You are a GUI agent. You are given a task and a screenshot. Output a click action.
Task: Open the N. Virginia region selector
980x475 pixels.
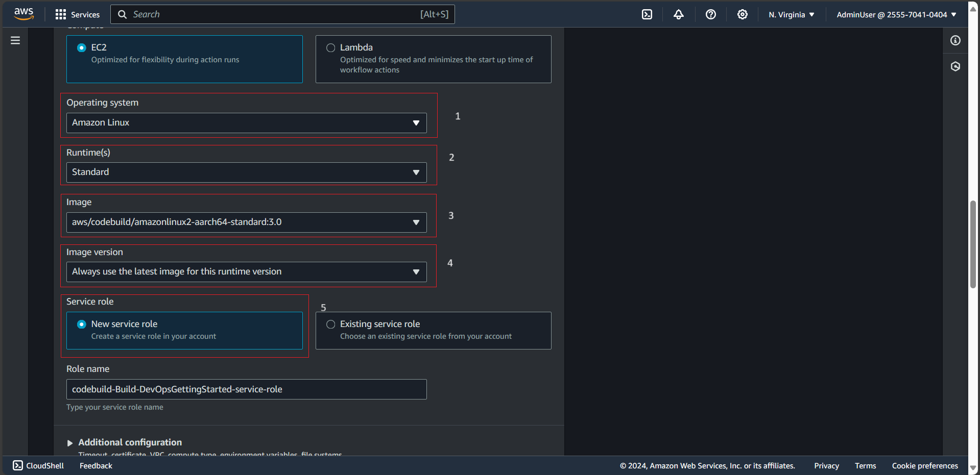(792, 14)
